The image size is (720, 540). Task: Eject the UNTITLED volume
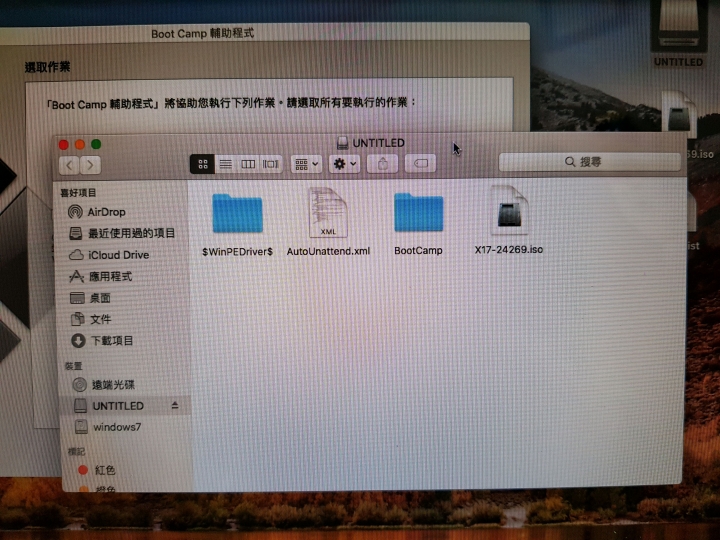pyautogui.click(x=175, y=405)
